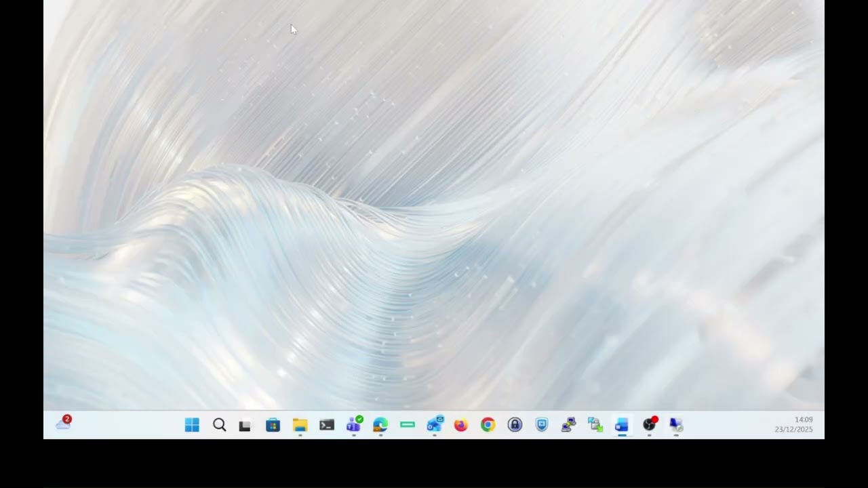
Task: Open the remote desktop connection icon
Action: [676, 425]
